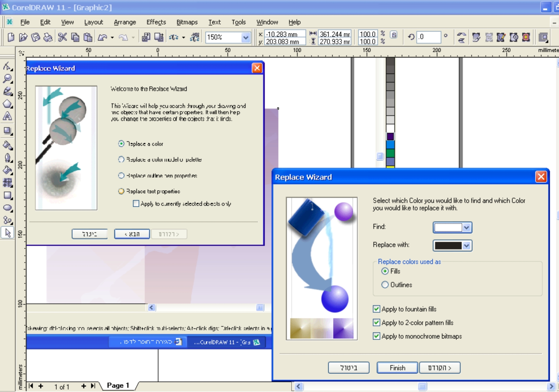Open the Bitmaps menu
The height and width of the screenshot is (392, 559).
(x=187, y=22)
